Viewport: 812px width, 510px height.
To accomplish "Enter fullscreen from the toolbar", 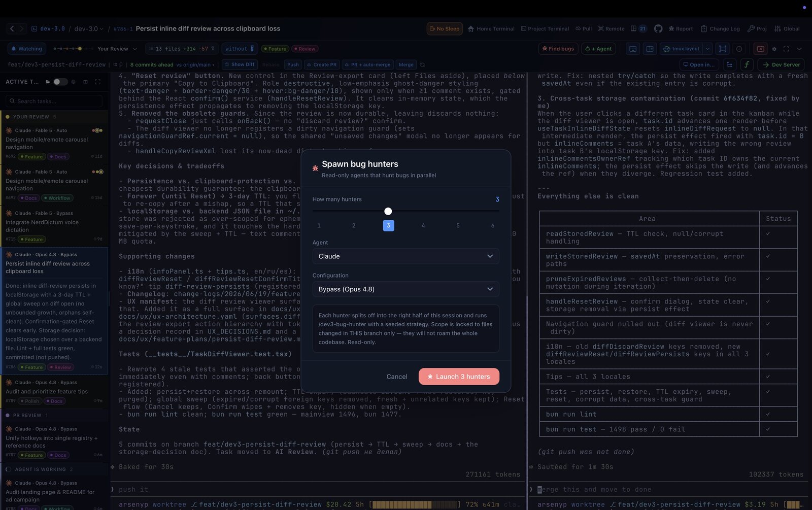I will point(786,49).
